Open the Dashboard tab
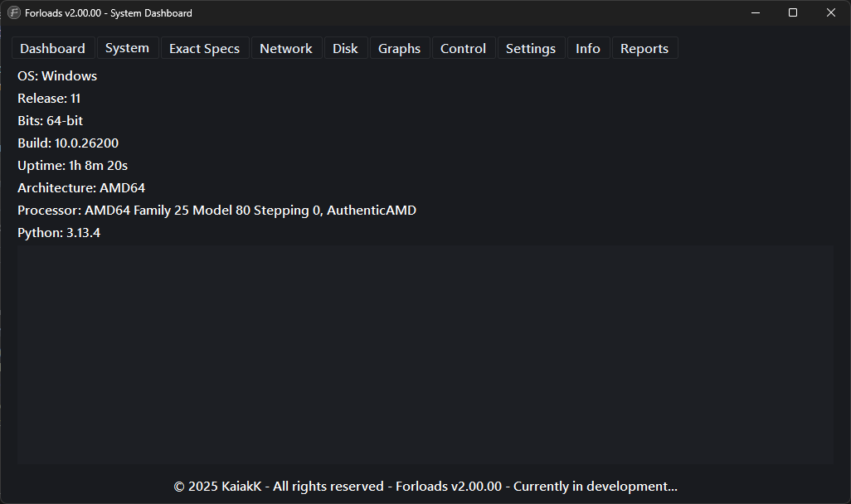The image size is (851, 504). click(x=52, y=48)
